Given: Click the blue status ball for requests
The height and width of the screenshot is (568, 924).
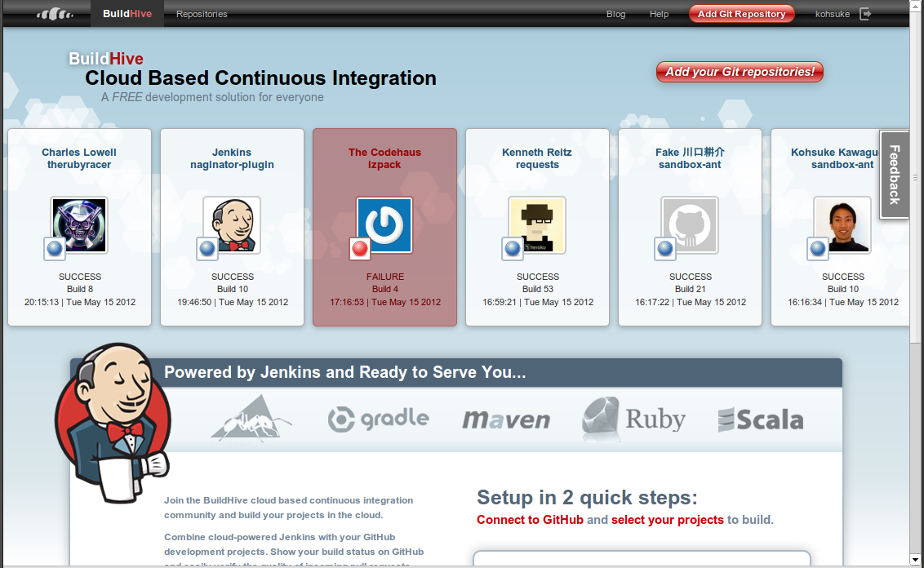Looking at the screenshot, I should click(x=513, y=249).
